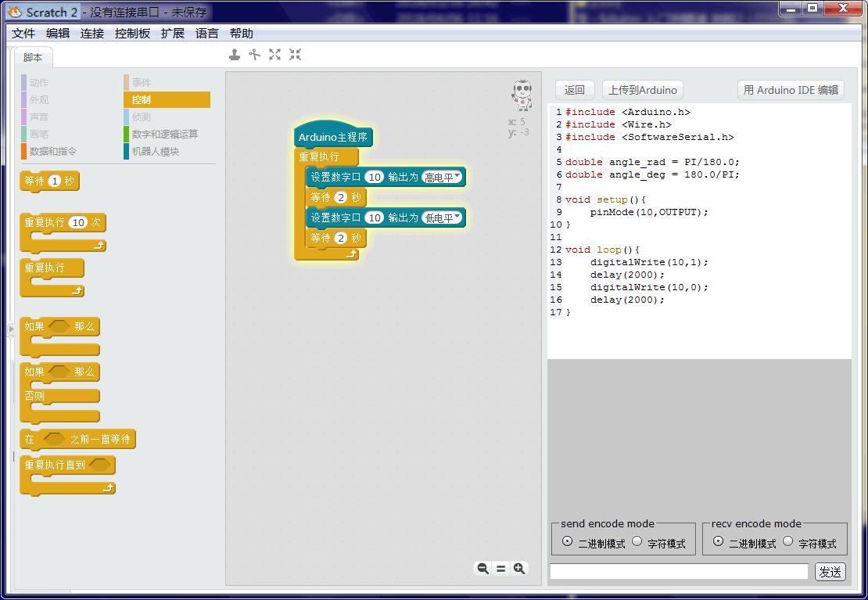Open the 帮助 menu
This screenshot has height=600, width=868.
point(242,33)
